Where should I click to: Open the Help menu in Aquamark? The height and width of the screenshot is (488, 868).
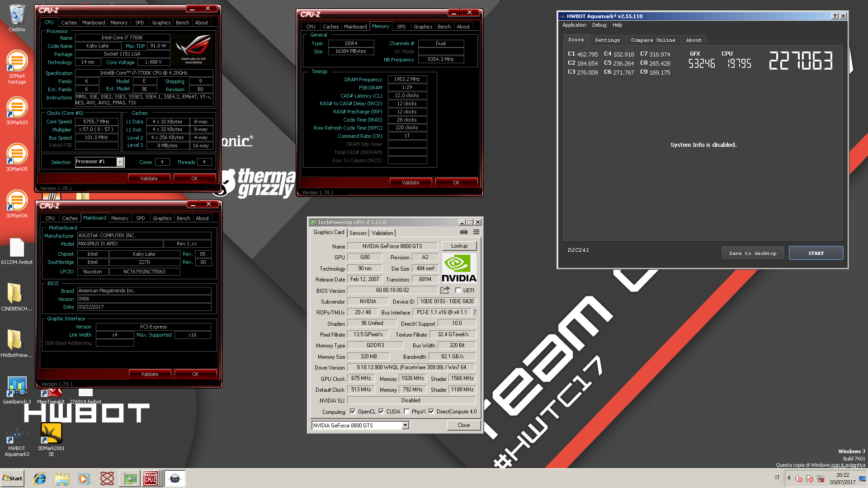[617, 25]
